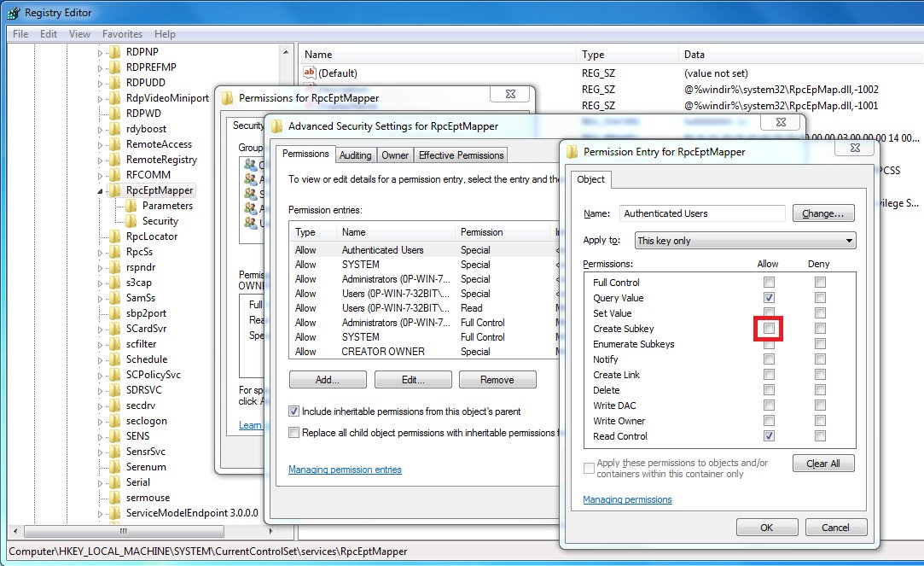Collapse the RpcEptMapper tree node
Screen dimensions: 924x566
click(x=100, y=191)
